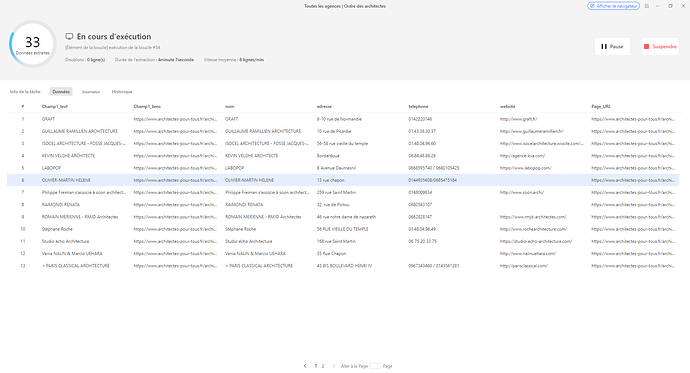The image size is (690, 373).
Task: Open the Historique tab
Action: pos(122,92)
